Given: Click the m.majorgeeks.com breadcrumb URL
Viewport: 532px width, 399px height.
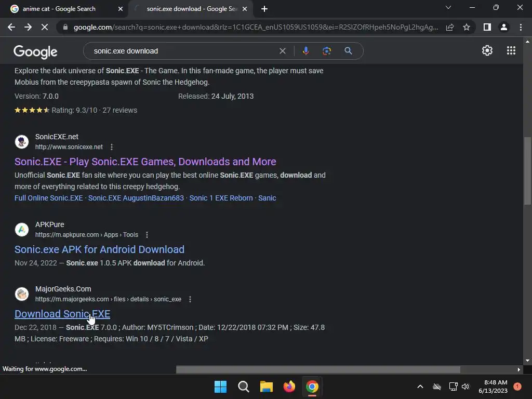Looking at the screenshot, I should tap(108, 299).
